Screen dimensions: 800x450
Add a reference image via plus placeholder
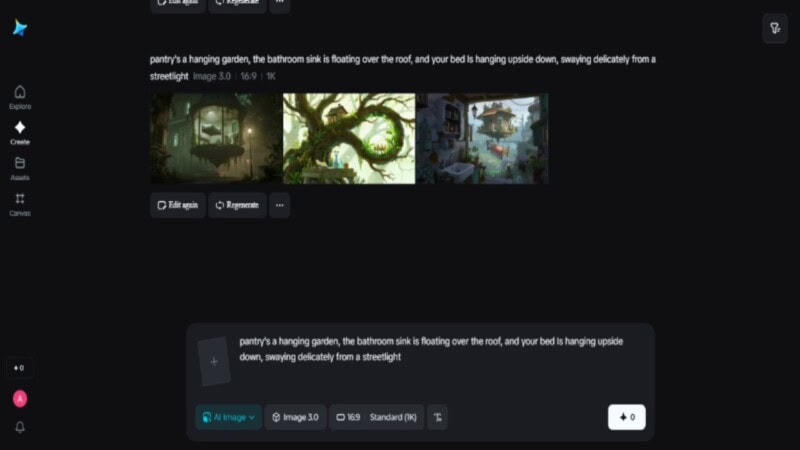pyautogui.click(x=214, y=361)
